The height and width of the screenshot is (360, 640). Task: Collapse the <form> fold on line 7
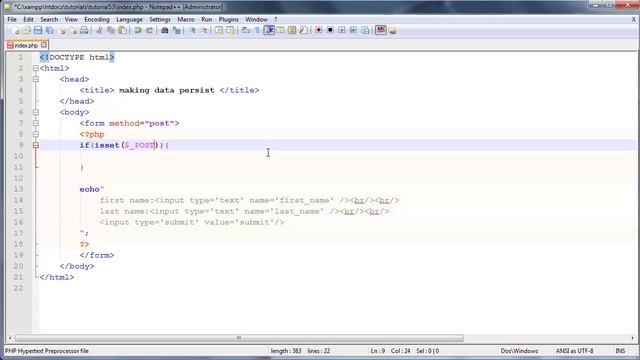pyautogui.click(x=36, y=123)
